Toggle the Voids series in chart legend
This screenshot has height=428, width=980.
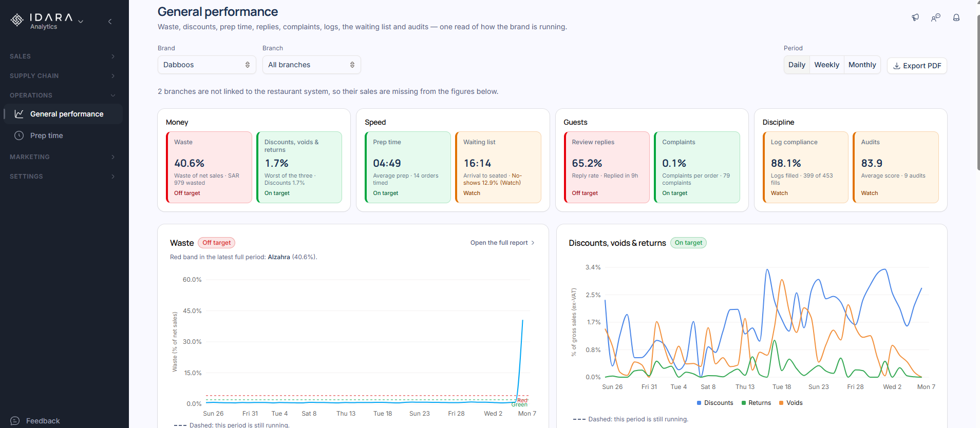tap(790, 403)
